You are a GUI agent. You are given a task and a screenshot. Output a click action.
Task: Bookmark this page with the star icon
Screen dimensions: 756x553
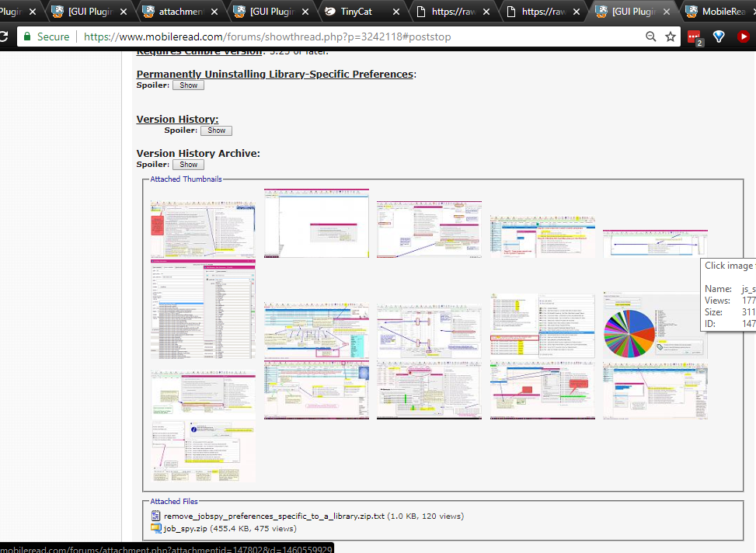pos(671,37)
